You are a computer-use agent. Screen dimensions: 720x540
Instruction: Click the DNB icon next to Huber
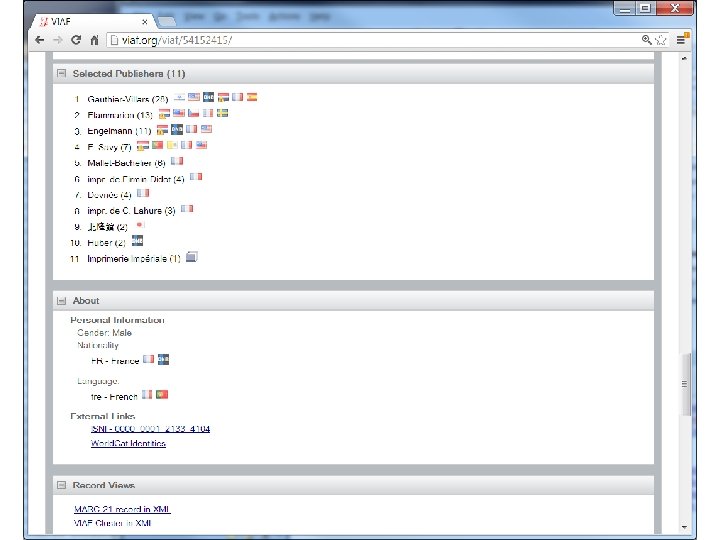click(137, 241)
